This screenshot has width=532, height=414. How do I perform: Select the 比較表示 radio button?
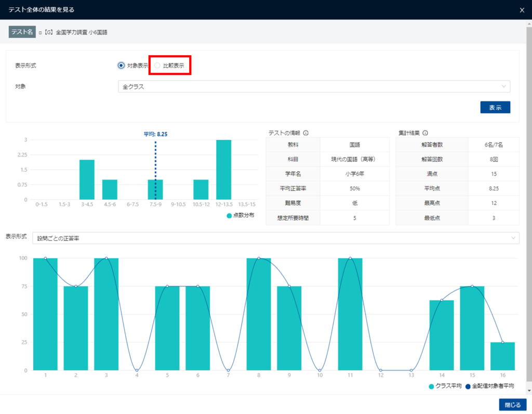[x=157, y=66]
